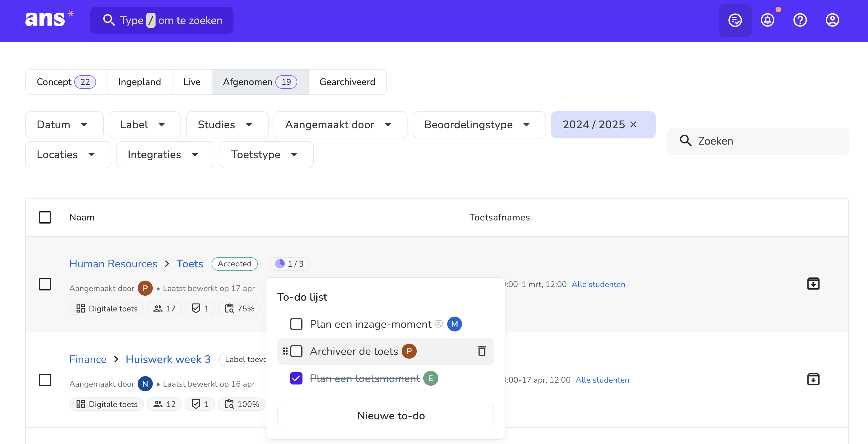Open note icon on Plan een inzage-moment

tap(439, 324)
